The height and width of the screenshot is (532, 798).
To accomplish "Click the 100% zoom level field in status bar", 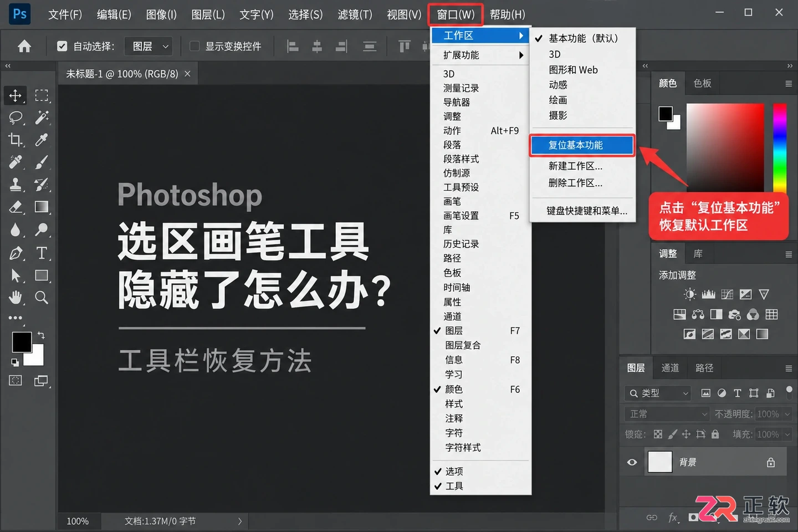I will tap(78, 521).
